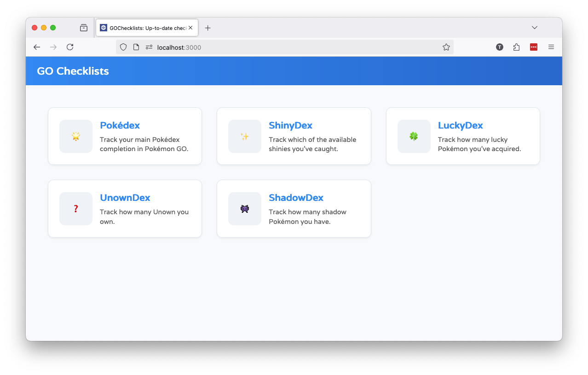Screen dimensions: 588x375
Task: Open the Pokédex link
Action: 120,125
